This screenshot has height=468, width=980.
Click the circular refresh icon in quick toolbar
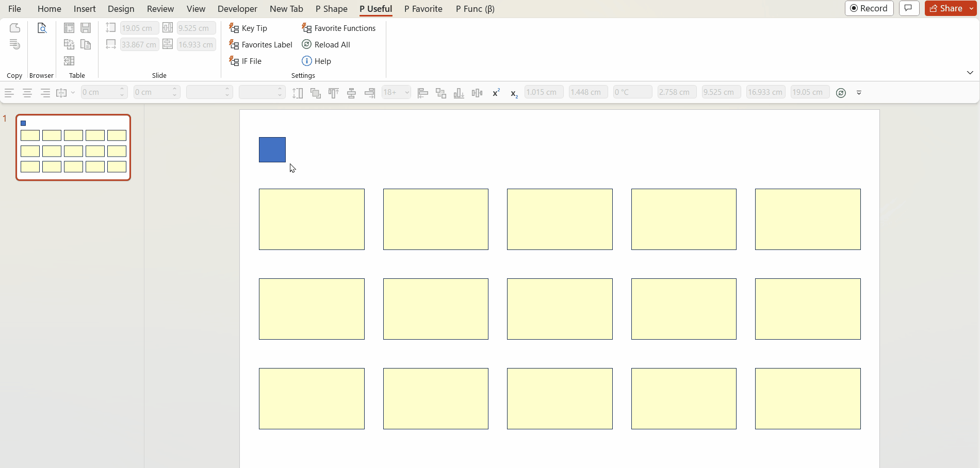(x=841, y=93)
